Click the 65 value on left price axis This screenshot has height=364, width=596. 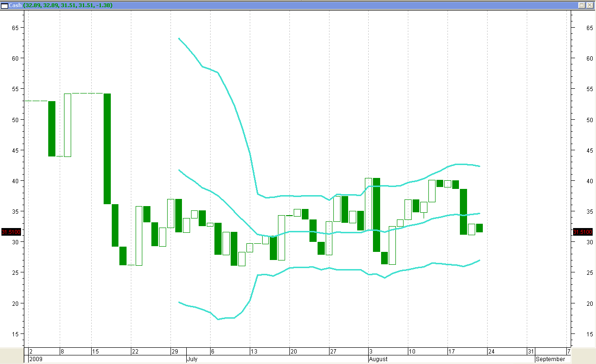15,28
